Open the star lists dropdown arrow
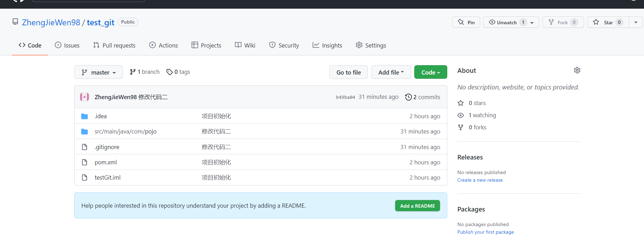644x242 pixels. pos(636,22)
